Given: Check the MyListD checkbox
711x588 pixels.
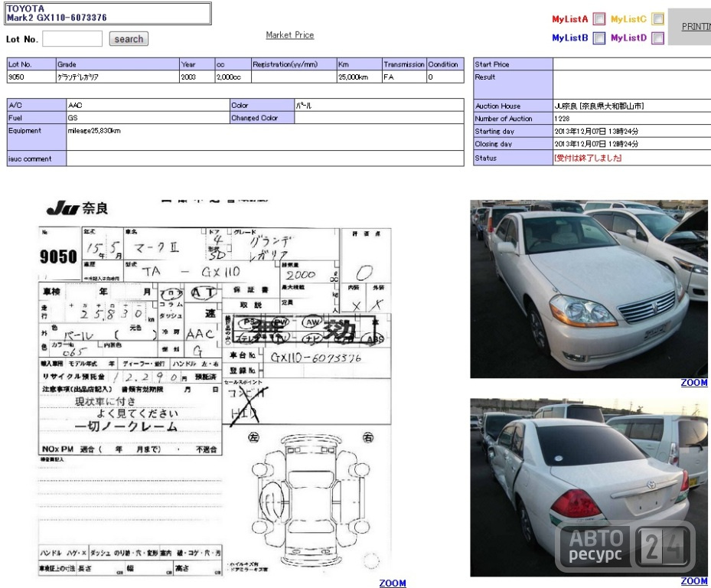Looking at the screenshot, I should pyautogui.click(x=657, y=38).
